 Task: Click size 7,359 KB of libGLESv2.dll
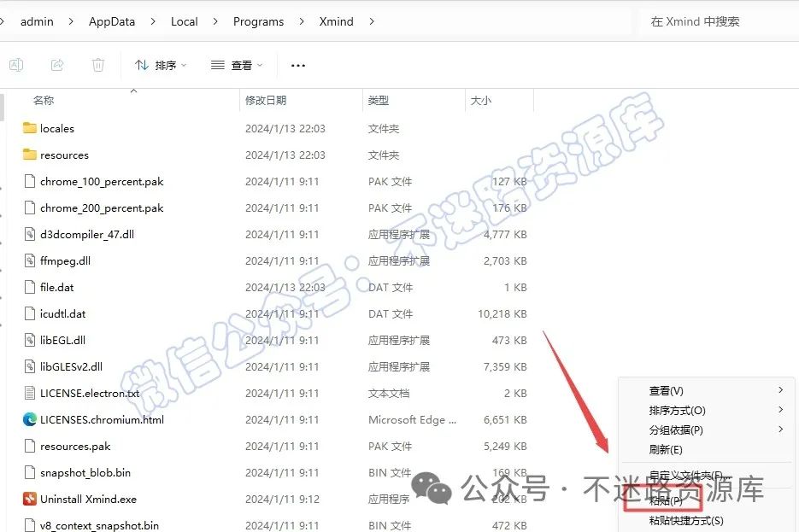point(505,366)
